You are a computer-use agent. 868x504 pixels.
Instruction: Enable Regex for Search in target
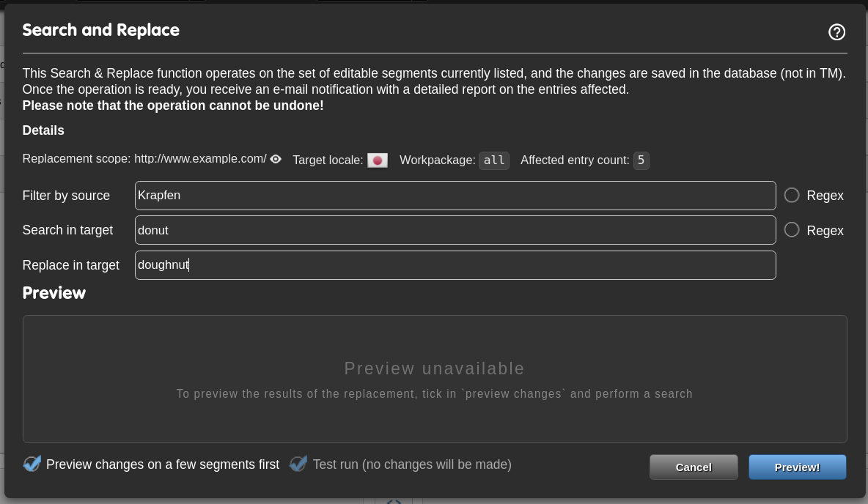click(x=792, y=230)
